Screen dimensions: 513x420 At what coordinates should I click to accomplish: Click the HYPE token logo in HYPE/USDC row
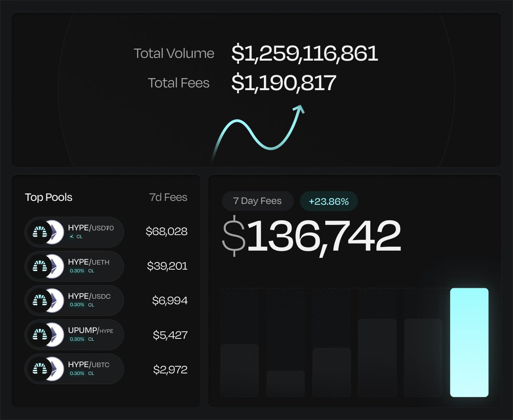[x=39, y=300]
